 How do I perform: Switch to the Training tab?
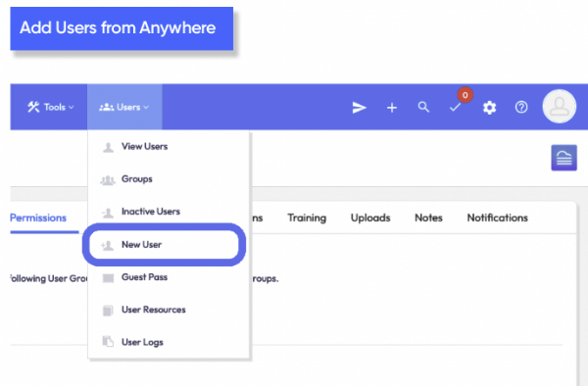307,218
